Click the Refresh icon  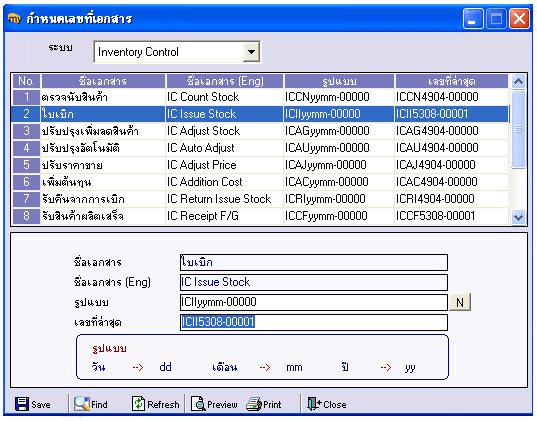click(x=138, y=404)
